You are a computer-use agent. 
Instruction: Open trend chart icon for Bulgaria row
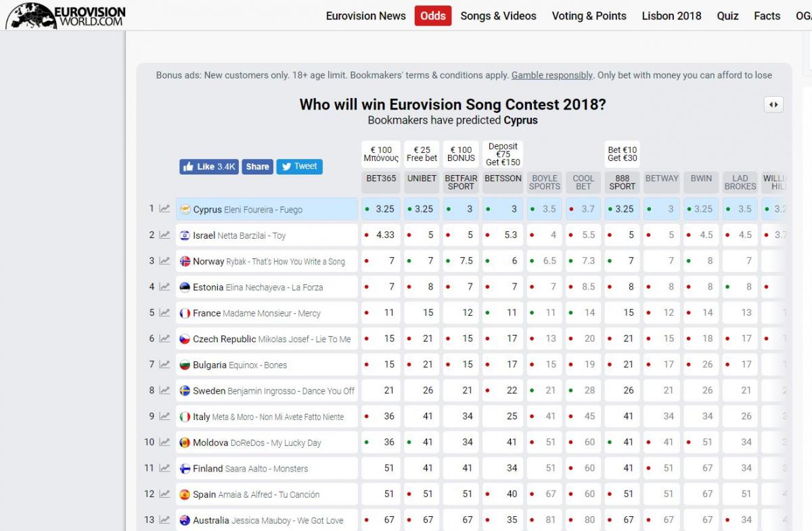(x=164, y=364)
